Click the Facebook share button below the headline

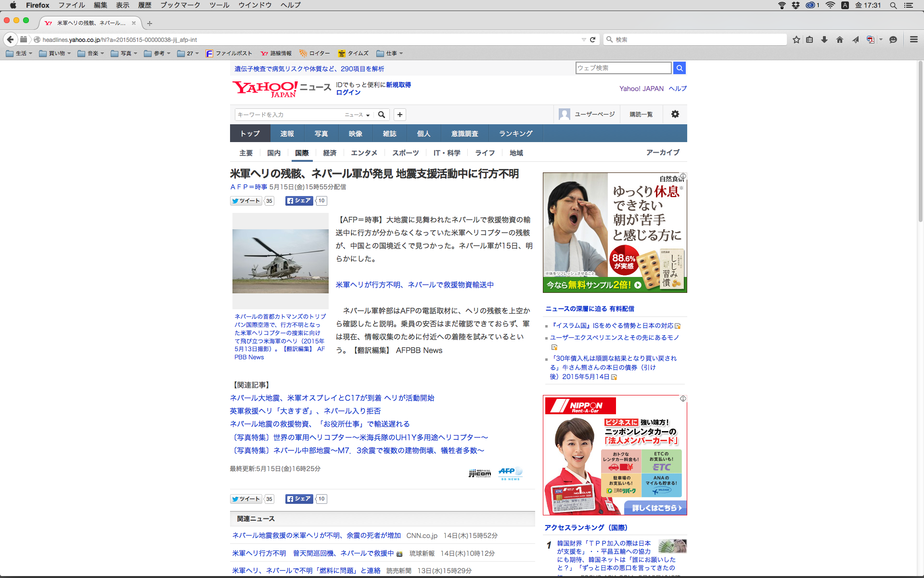click(299, 201)
